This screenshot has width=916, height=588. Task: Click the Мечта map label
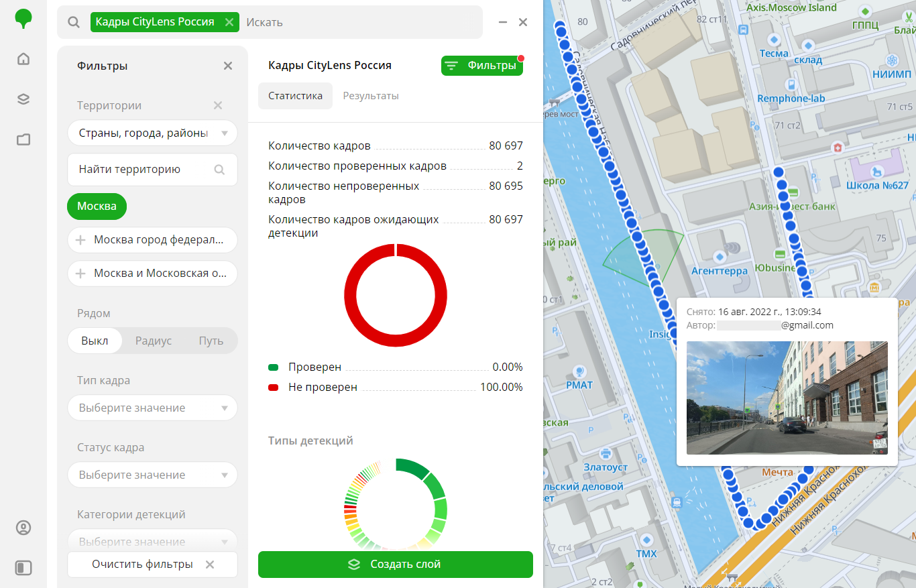click(777, 472)
